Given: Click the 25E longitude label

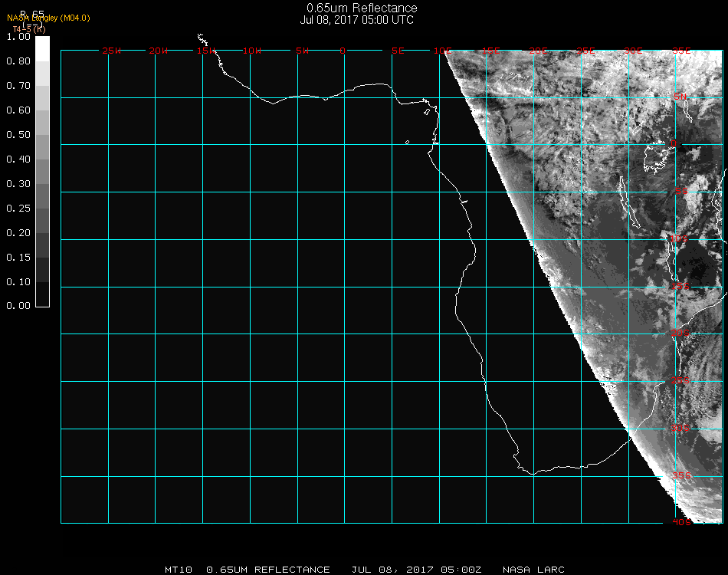Looking at the screenshot, I should click(x=585, y=51).
